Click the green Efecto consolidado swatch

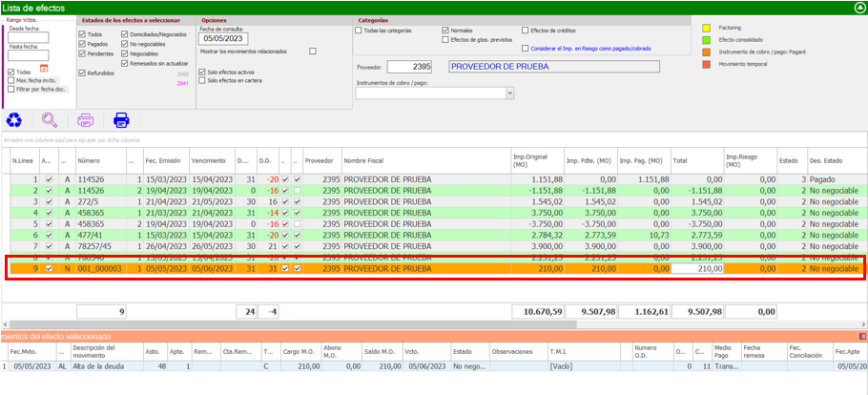coord(707,40)
